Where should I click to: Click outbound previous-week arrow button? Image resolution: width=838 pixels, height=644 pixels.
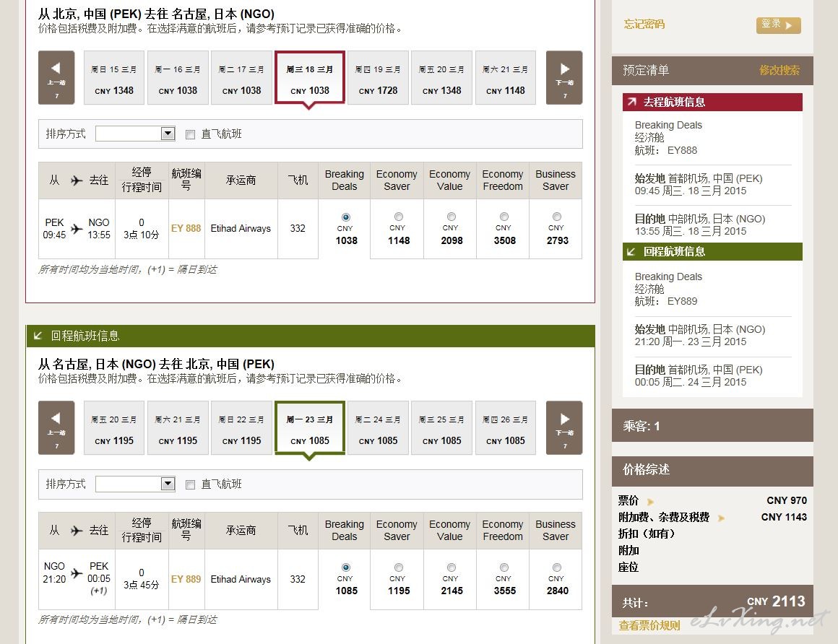[56, 77]
